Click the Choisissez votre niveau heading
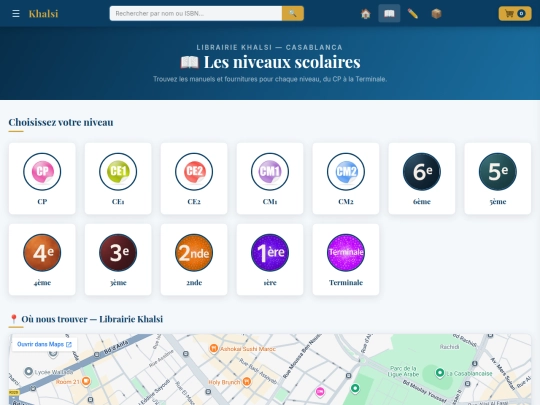Screen dimensions: 540x405 61,122
